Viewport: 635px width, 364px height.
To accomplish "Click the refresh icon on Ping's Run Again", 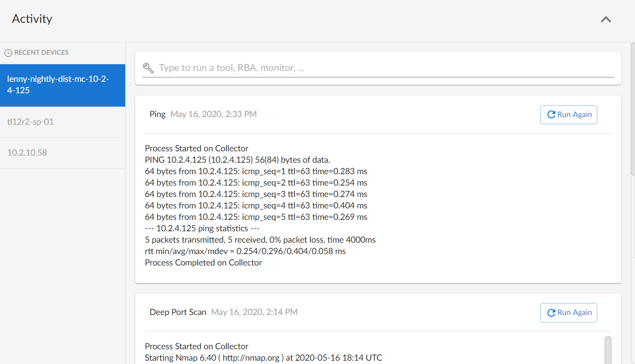I will pyautogui.click(x=551, y=115).
